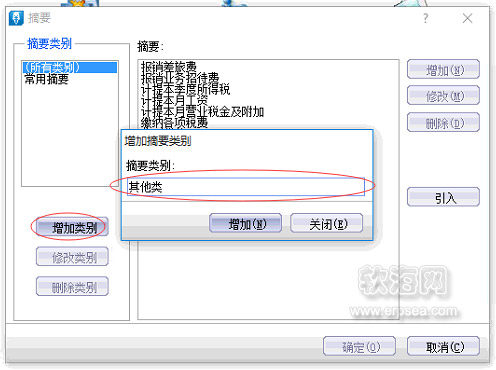Image resolution: width=496 pixels, height=370 pixels.
Task: Select 报销差旅费 summary entry
Action: pos(168,67)
